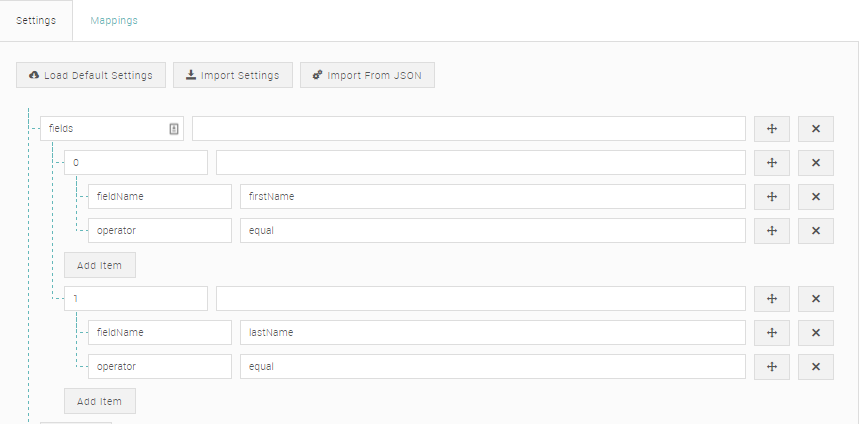Delete the firstName fieldName row

(816, 197)
